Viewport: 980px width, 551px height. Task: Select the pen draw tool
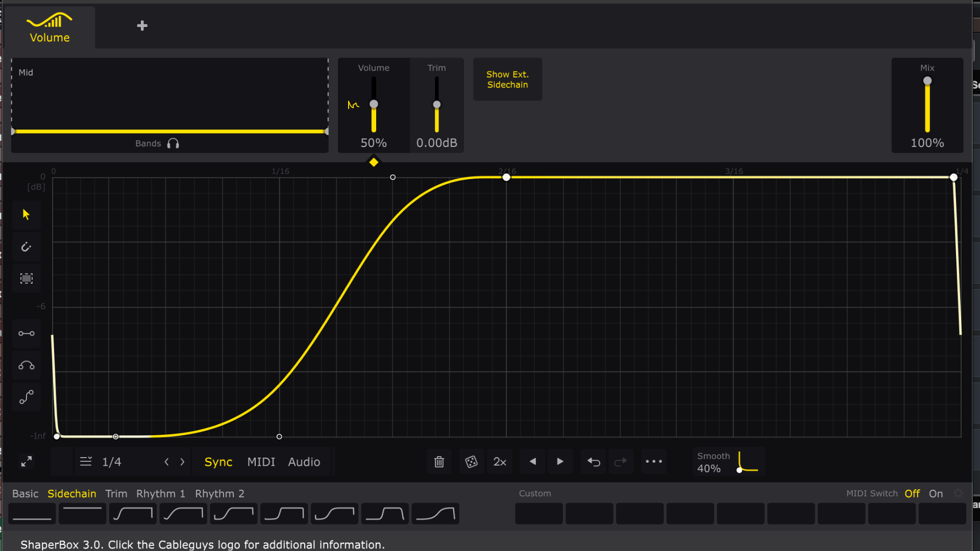[26, 247]
